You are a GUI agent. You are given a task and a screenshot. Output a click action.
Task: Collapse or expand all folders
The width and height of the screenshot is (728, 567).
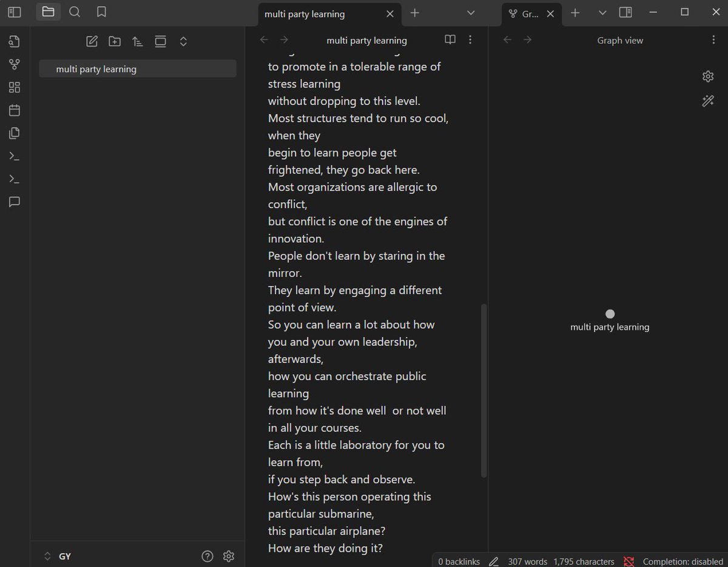pyautogui.click(x=183, y=41)
